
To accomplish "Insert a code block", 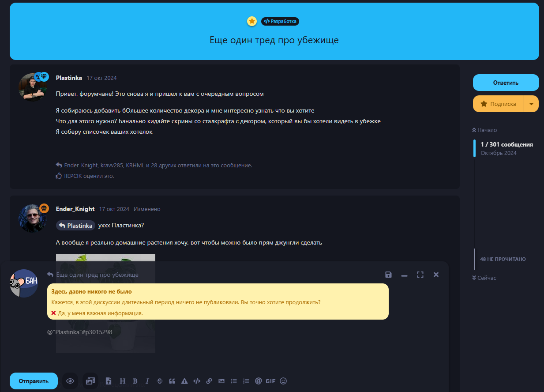I will tap(197, 381).
